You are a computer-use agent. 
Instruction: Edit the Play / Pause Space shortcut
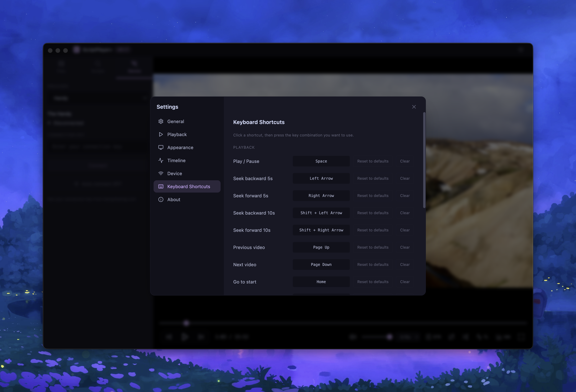(321, 161)
